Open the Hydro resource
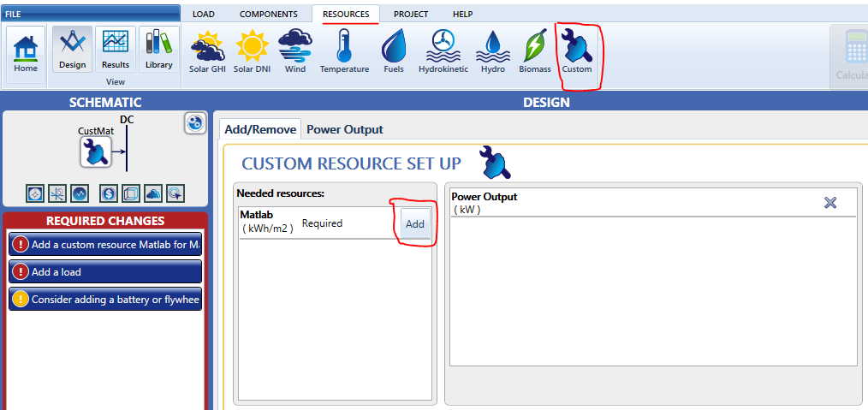Screen dimensions: 868x410 493,51
